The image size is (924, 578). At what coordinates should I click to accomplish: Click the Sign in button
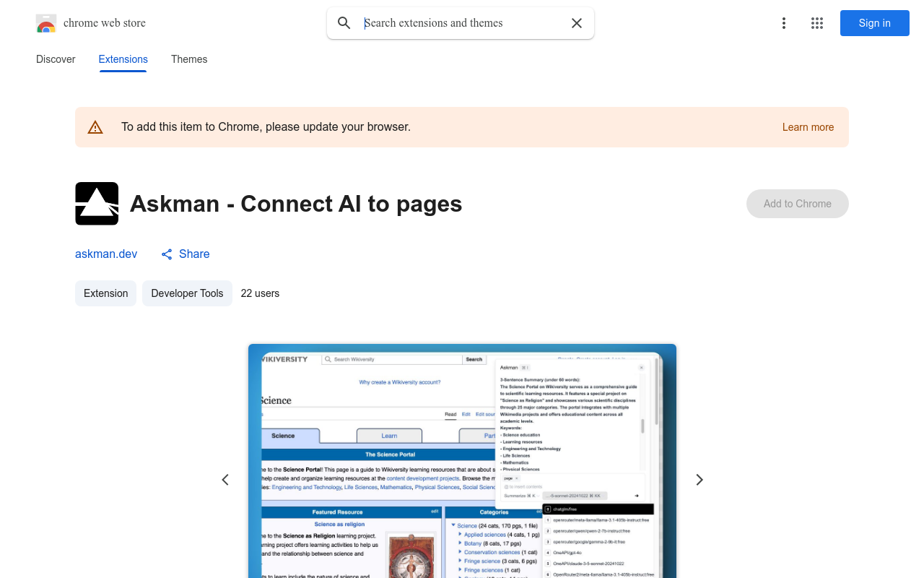(x=875, y=23)
